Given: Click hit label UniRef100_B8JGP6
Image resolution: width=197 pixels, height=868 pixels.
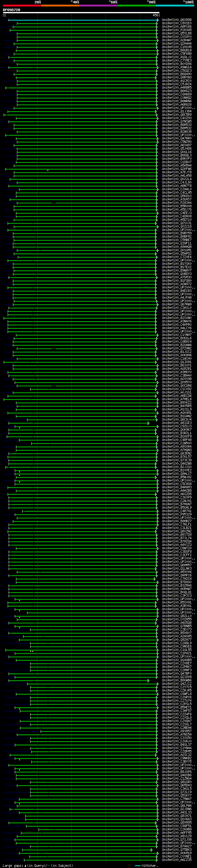Looking at the screenshot, I should [x=177, y=772].
